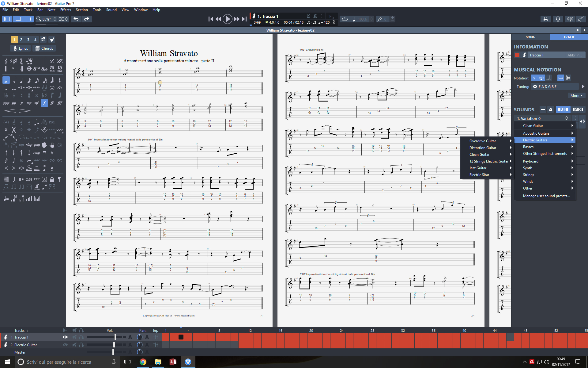Toggle the metronome icon

[315, 16]
